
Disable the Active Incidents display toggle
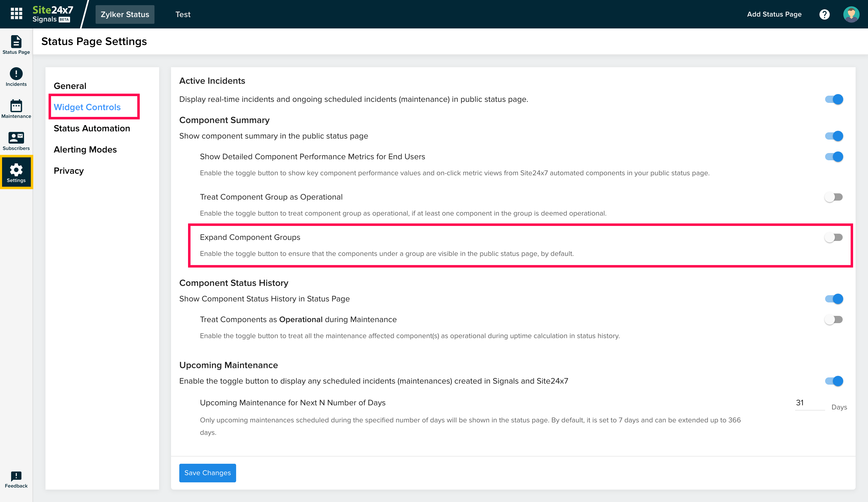click(x=834, y=99)
